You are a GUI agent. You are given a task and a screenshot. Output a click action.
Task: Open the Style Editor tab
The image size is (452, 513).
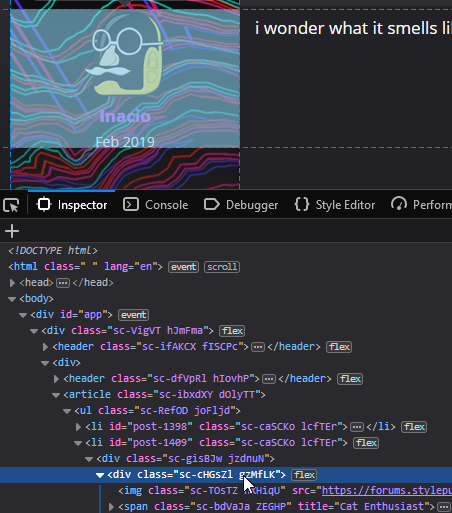click(x=335, y=205)
